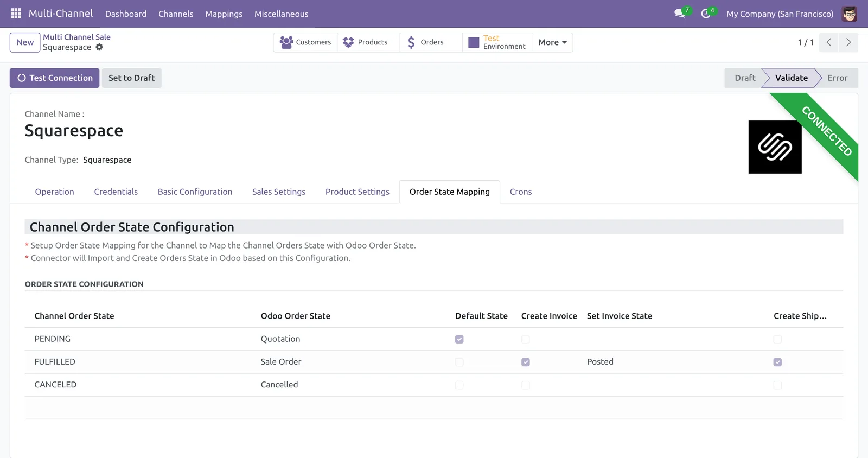This screenshot has height=458, width=868.
Task: Switch to the Sales Settings tab
Action: (279, 192)
